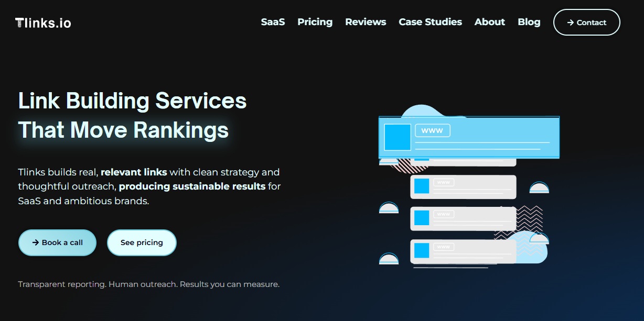Click the arrow icon in Book a call
This screenshot has width=644, height=321.
(x=35, y=242)
